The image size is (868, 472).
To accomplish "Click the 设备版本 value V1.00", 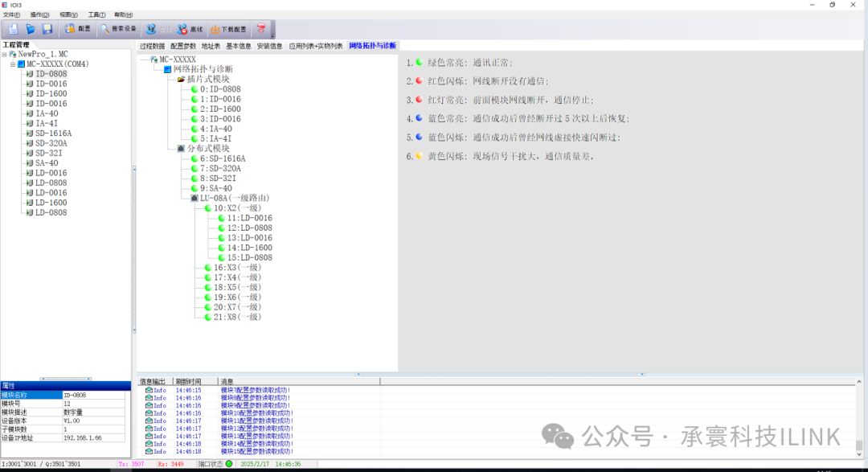I will [x=93, y=421].
